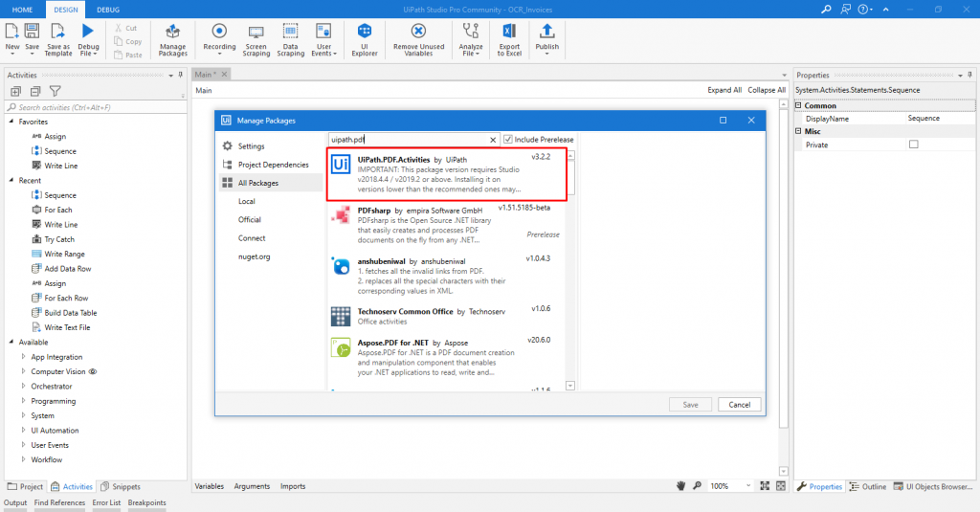
Task: Open the Output panel tab
Action: [x=15, y=502]
